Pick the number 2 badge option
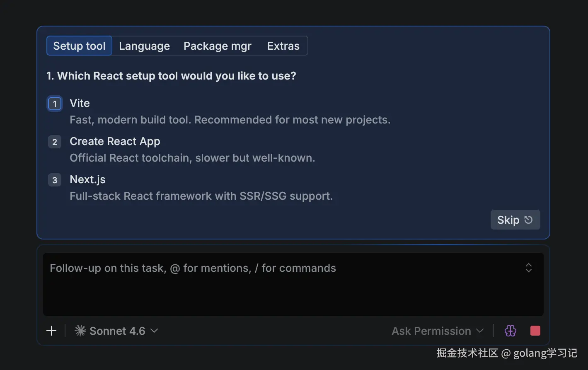The height and width of the screenshot is (370, 588). click(x=55, y=142)
